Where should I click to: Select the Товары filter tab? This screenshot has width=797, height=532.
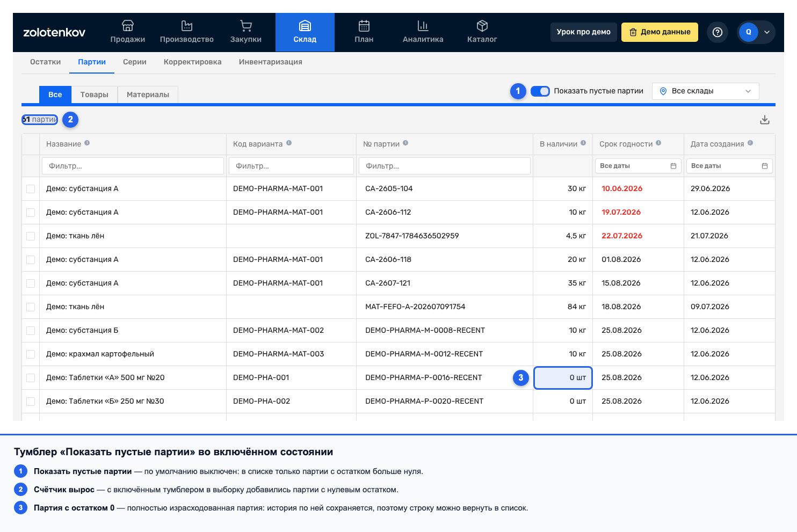tap(95, 94)
